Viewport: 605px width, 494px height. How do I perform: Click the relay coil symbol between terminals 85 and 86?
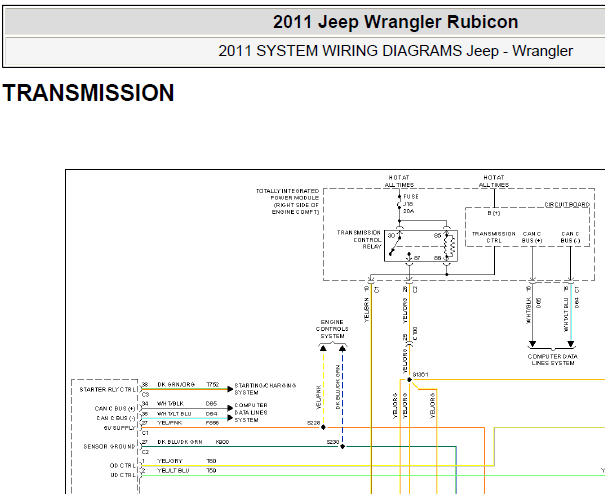click(450, 245)
